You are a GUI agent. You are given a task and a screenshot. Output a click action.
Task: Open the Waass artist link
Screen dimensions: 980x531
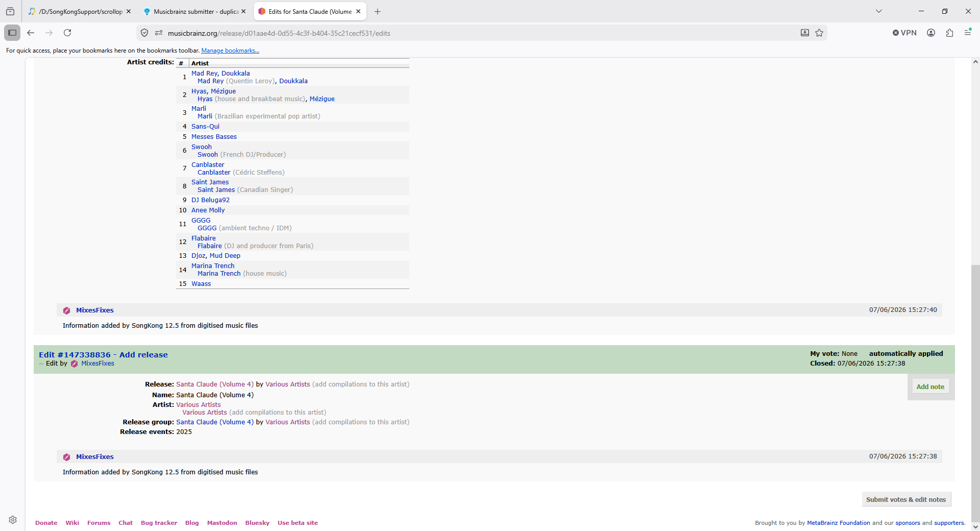click(201, 284)
